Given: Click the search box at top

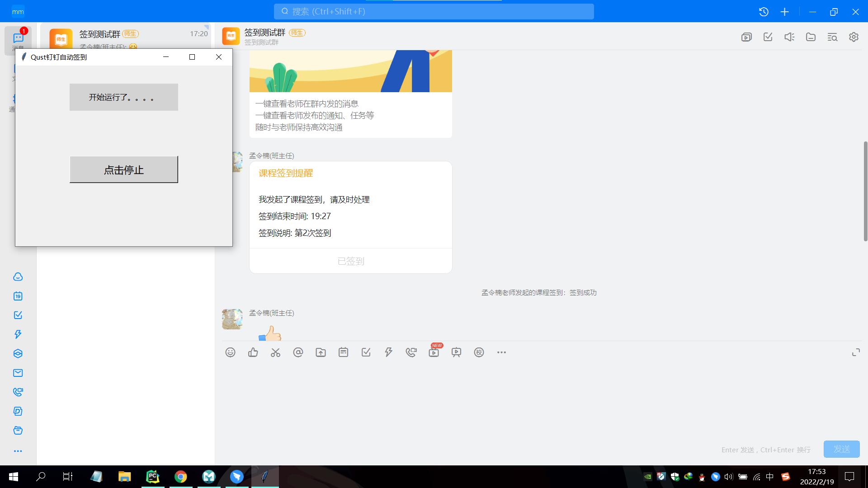Looking at the screenshot, I should click(x=434, y=11).
